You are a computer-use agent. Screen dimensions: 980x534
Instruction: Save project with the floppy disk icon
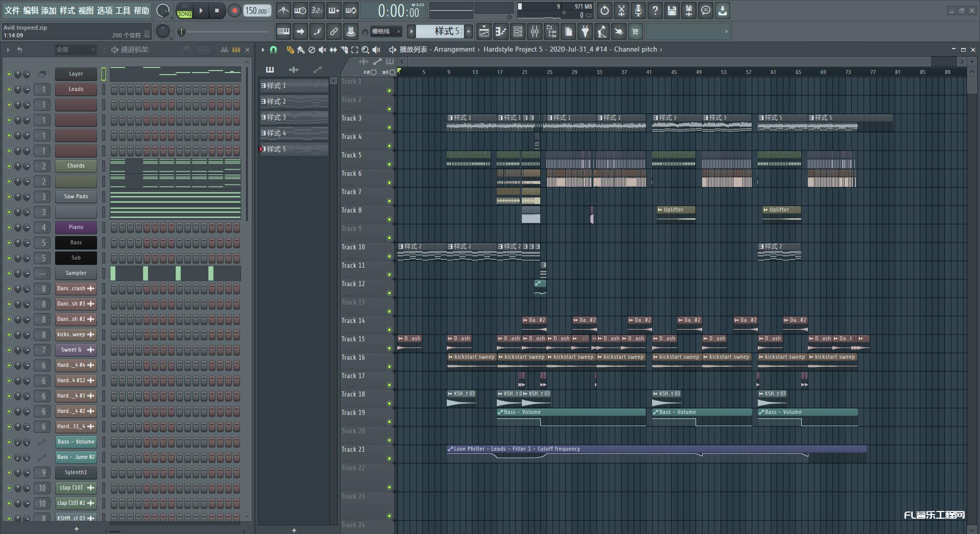[672, 10]
